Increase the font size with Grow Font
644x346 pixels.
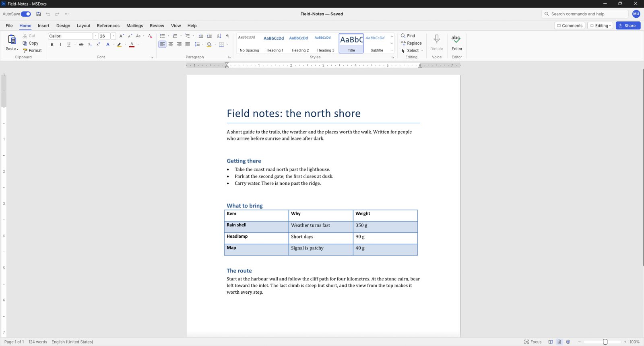tap(122, 36)
